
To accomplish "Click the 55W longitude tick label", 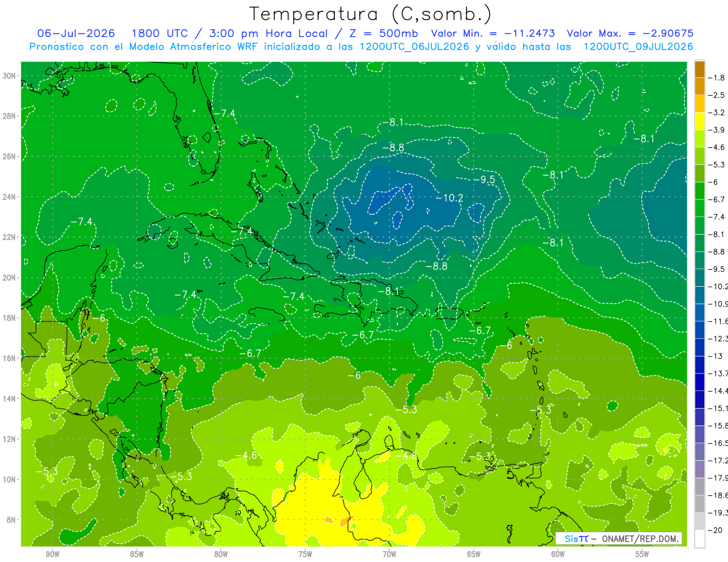I will click(x=642, y=554).
